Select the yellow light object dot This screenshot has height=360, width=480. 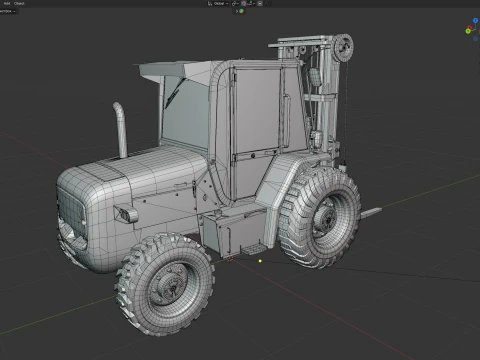point(260,261)
